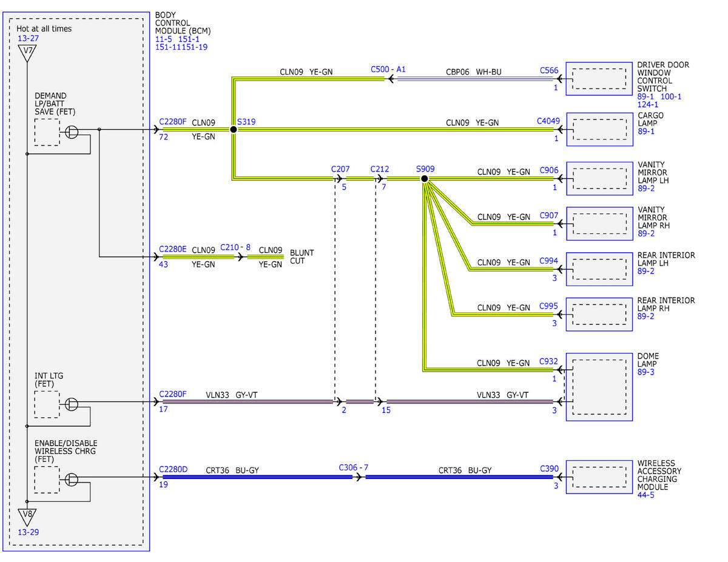Open the 124-1 driver door switch reference
The image size is (728, 562).
click(x=649, y=104)
